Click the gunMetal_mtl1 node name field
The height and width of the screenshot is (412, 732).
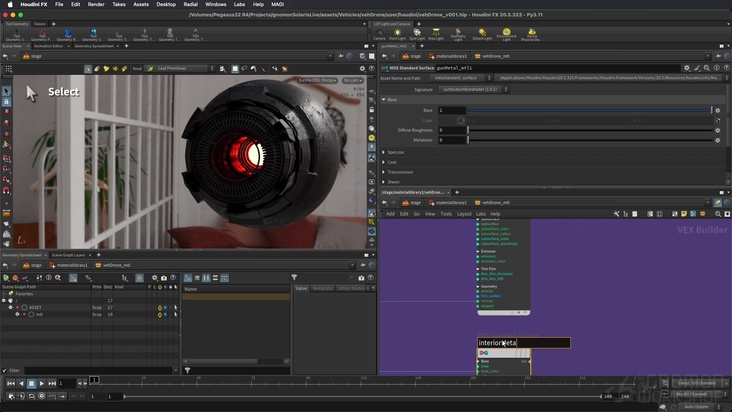tap(558, 68)
